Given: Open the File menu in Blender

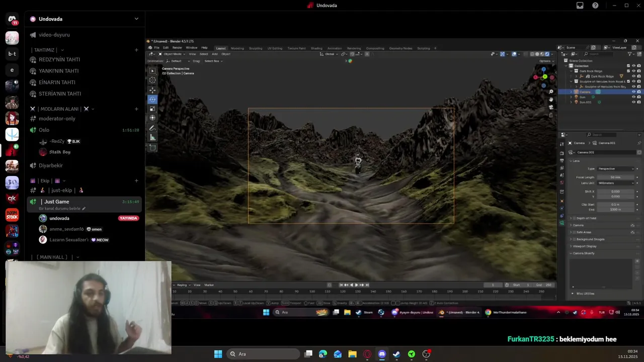Looking at the screenshot, I should (157, 48).
